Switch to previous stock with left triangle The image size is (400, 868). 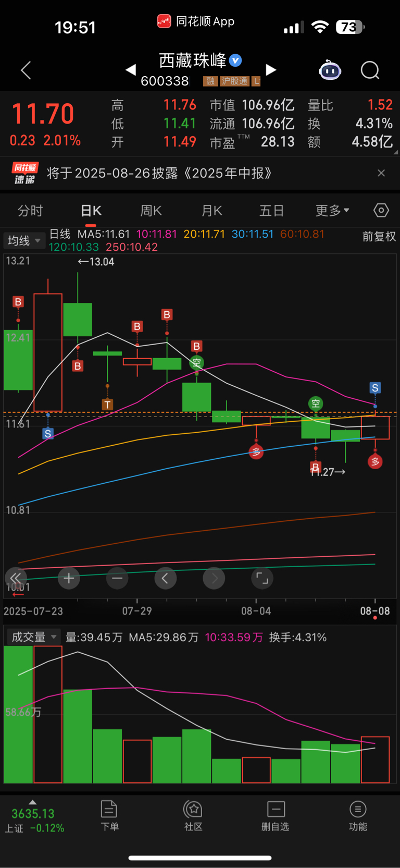point(131,69)
